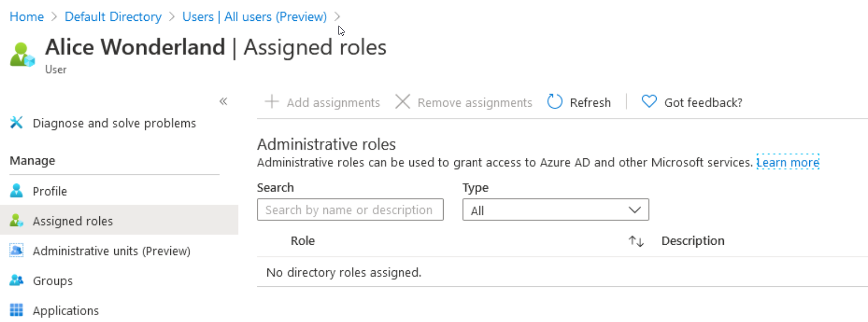Collapse the sidebar with double chevron

pyautogui.click(x=223, y=101)
